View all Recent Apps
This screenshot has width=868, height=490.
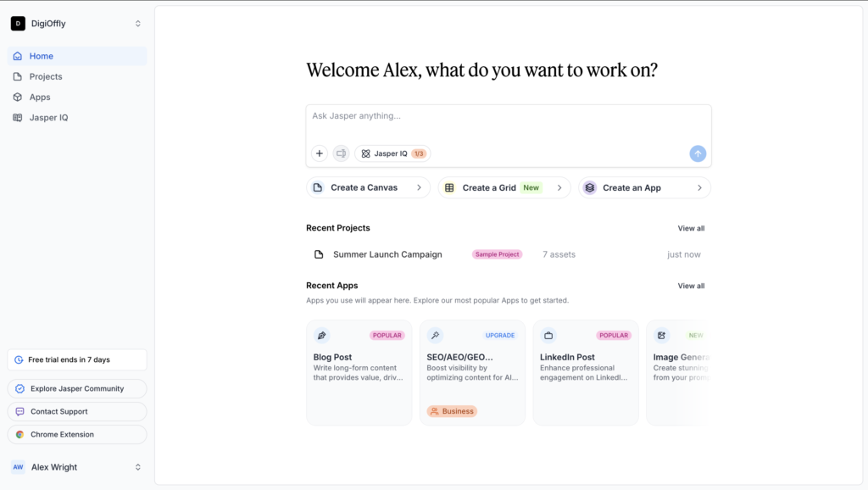[x=690, y=286]
